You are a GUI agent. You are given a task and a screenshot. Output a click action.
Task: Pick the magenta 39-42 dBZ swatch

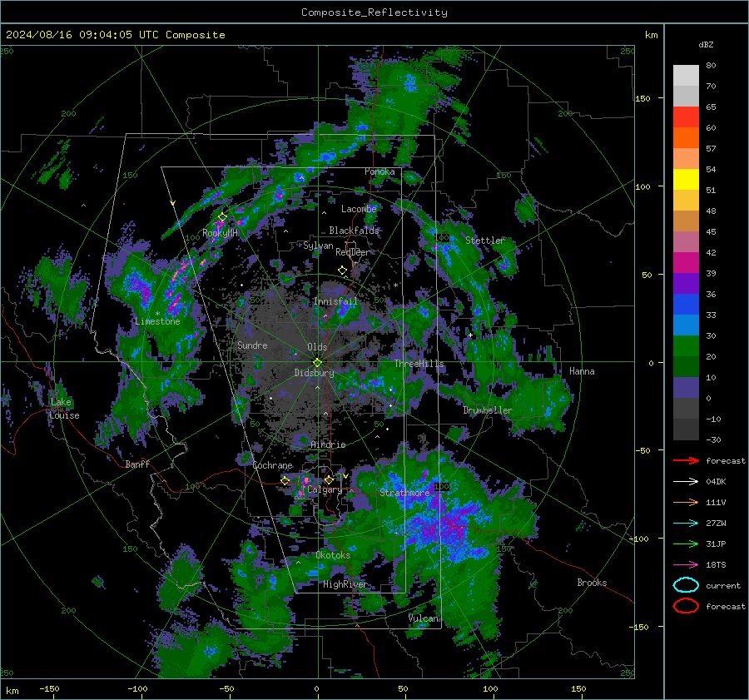[x=686, y=263]
